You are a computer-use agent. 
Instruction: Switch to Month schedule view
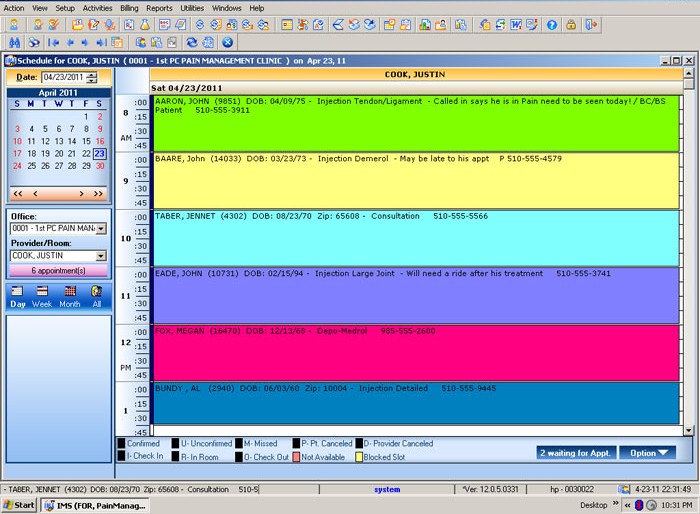pyautogui.click(x=69, y=297)
